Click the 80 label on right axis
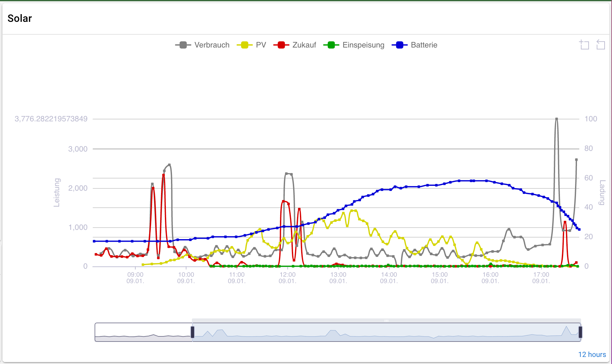 [589, 148]
